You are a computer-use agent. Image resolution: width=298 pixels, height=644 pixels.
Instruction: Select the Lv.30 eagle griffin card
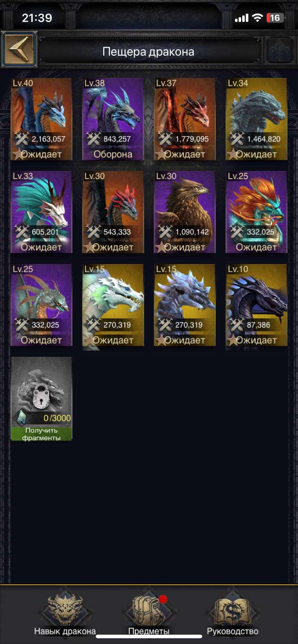(185, 212)
